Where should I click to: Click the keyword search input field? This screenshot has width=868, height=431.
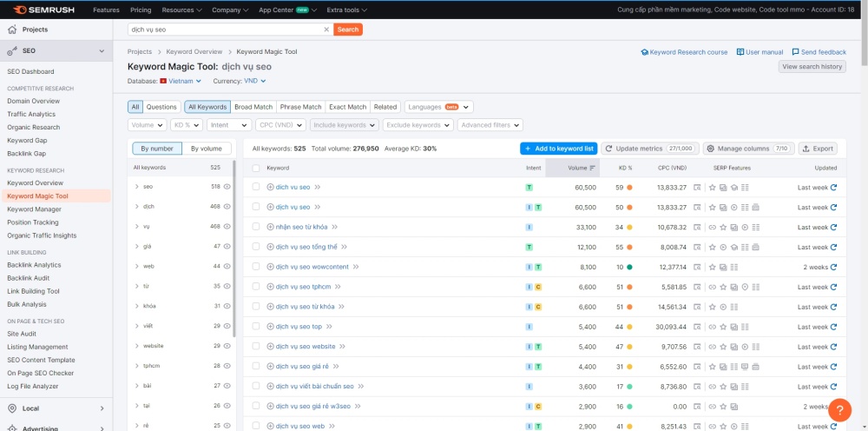pos(226,30)
